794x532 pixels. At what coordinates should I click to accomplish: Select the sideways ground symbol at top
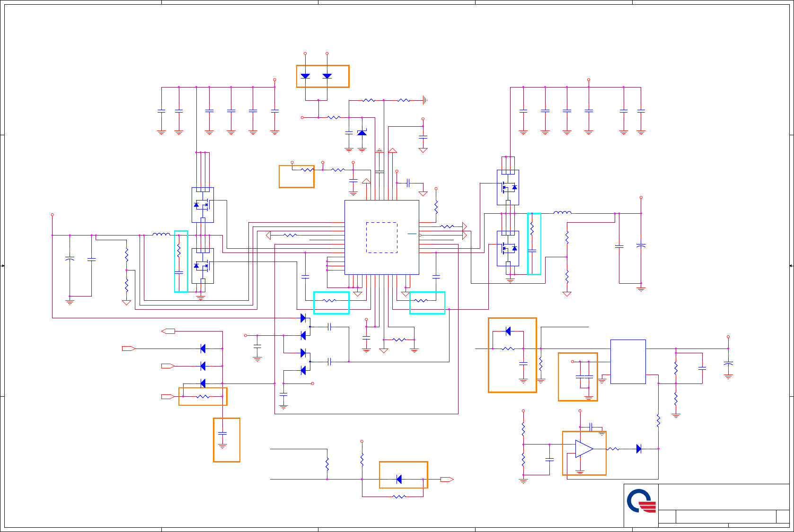425,100
